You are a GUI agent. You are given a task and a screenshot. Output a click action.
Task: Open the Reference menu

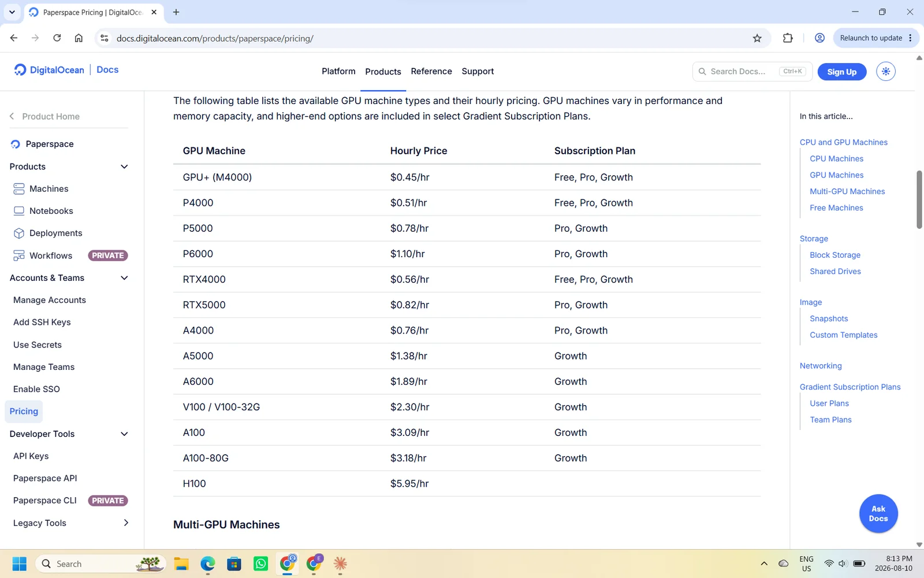[x=431, y=71]
